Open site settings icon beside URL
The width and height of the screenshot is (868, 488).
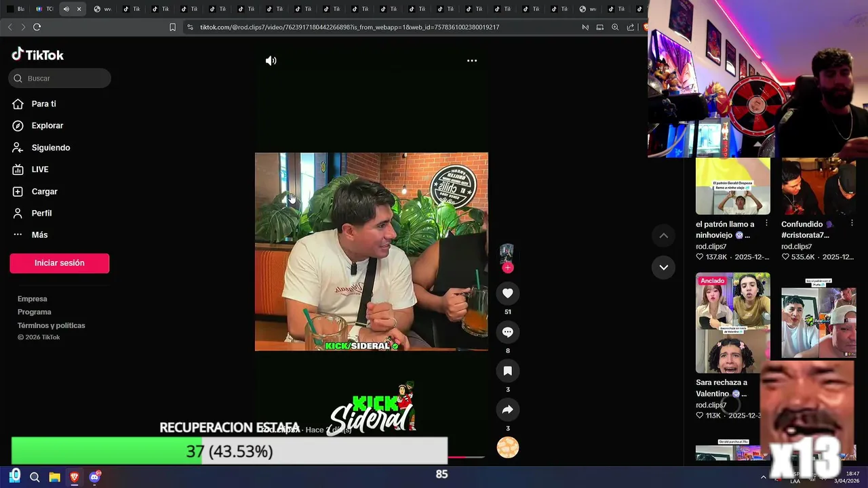point(190,27)
